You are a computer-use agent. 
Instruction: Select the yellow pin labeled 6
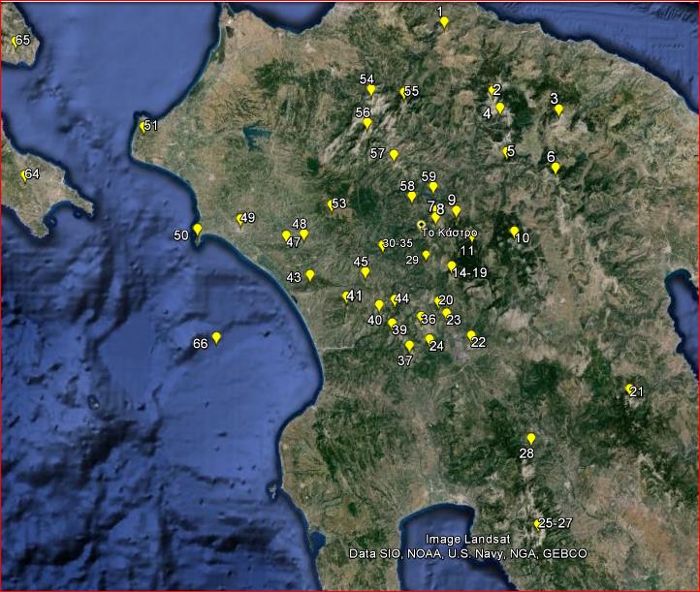point(556,169)
